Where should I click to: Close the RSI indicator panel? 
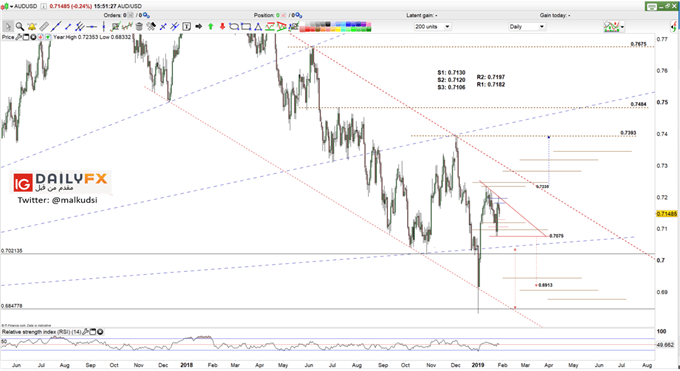click(x=100, y=332)
